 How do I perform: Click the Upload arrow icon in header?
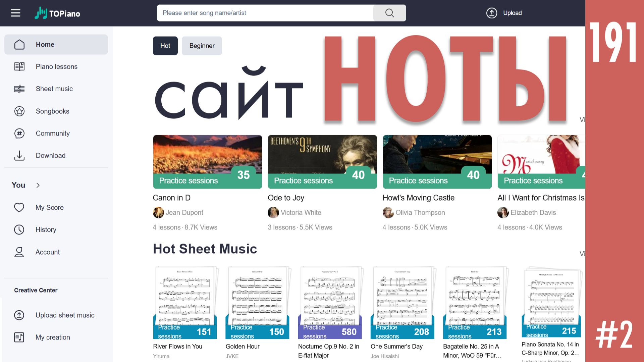[492, 13]
